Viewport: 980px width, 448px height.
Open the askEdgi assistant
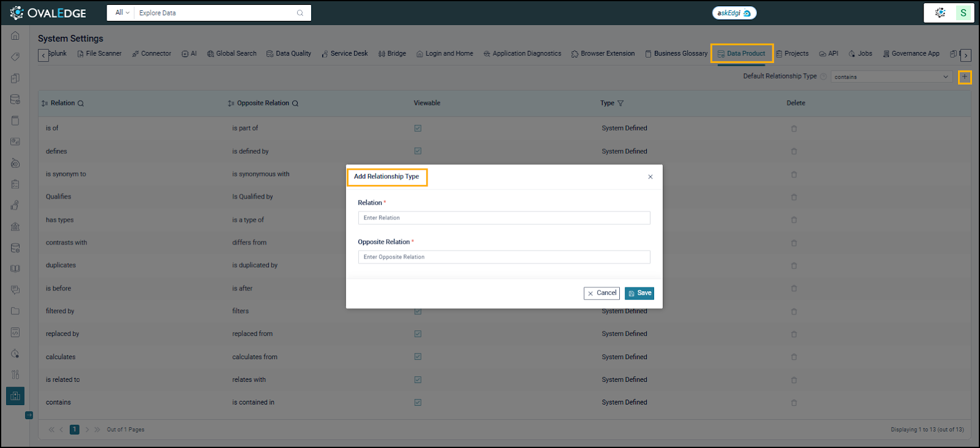tap(734, 13)
